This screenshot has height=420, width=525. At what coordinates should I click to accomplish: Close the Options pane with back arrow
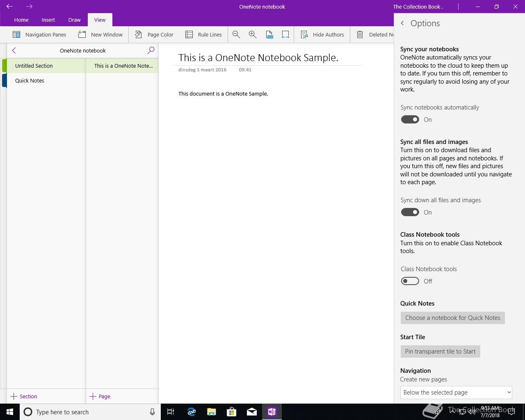pyautogui.click(x=402, y=23)
